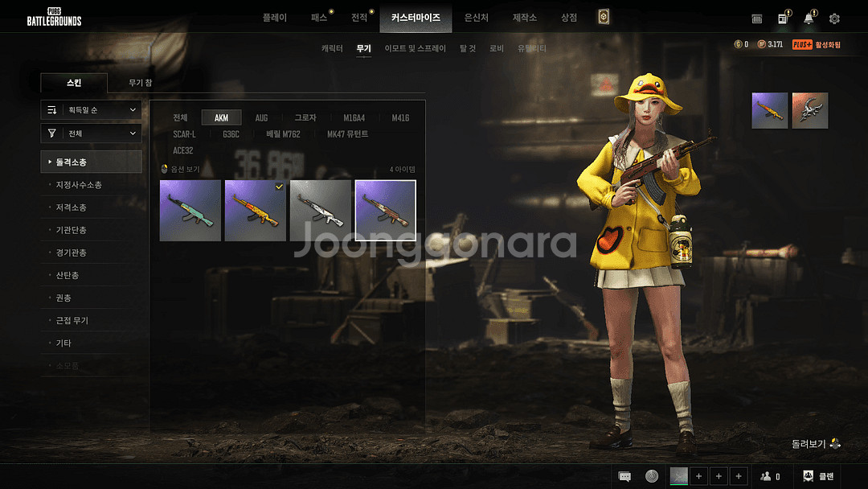Open the settings gear
Viewport: 868px width, 489px height.
click(x=834, y=18)
